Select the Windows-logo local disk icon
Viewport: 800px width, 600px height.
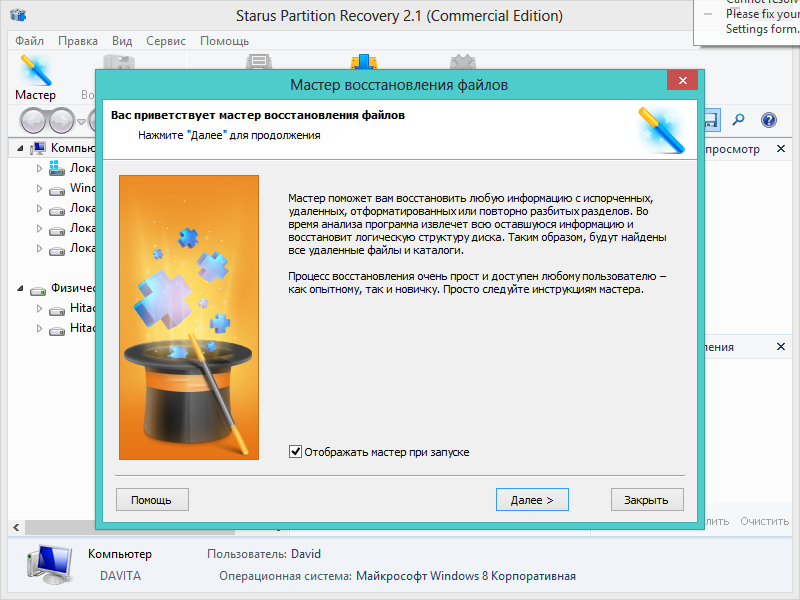tap(57, 168)
